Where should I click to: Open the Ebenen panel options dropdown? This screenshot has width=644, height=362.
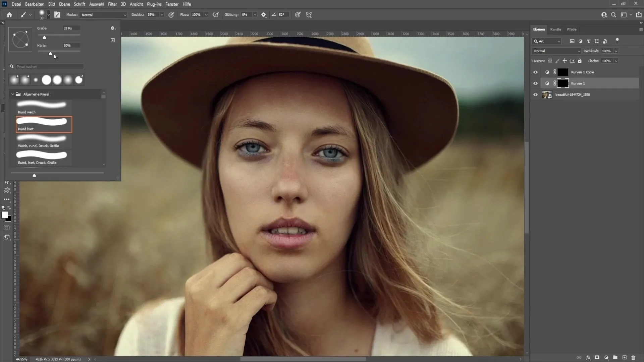pos(640,29)
